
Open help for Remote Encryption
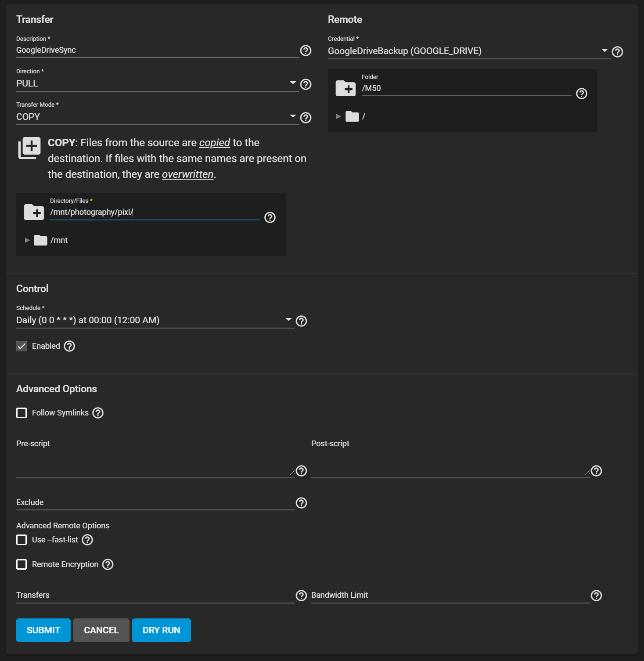[x=108, y=564]
